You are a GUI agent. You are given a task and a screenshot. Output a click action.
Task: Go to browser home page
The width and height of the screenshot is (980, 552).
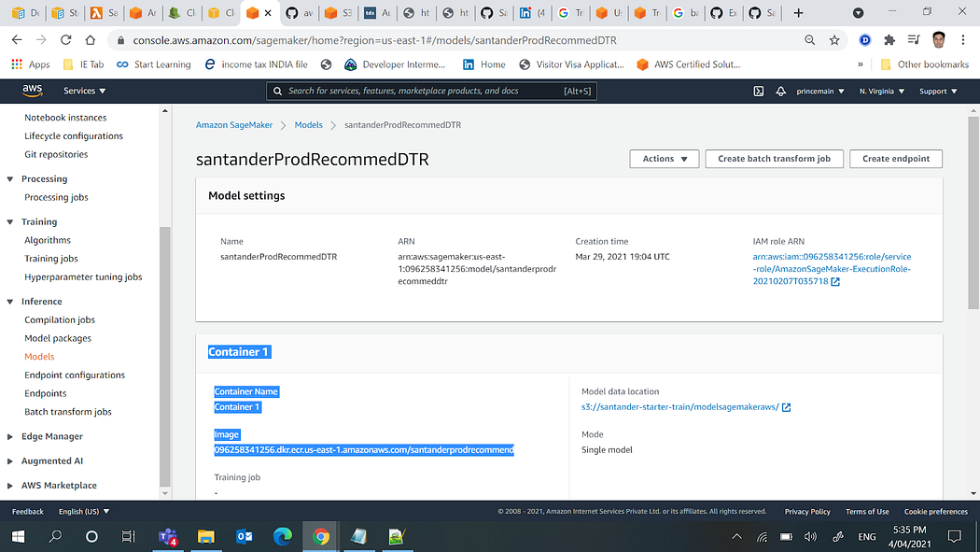click(90, 40)
